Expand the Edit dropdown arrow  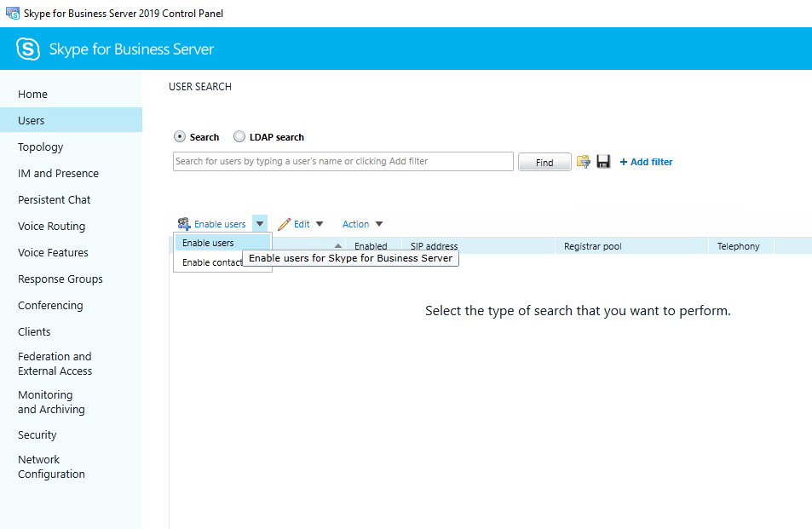point(320,224)
